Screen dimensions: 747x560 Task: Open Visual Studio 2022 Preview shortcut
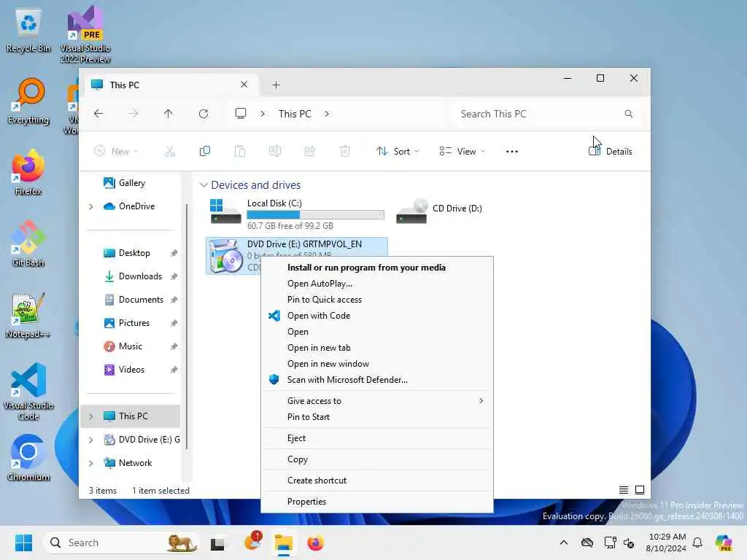[85, 34]
